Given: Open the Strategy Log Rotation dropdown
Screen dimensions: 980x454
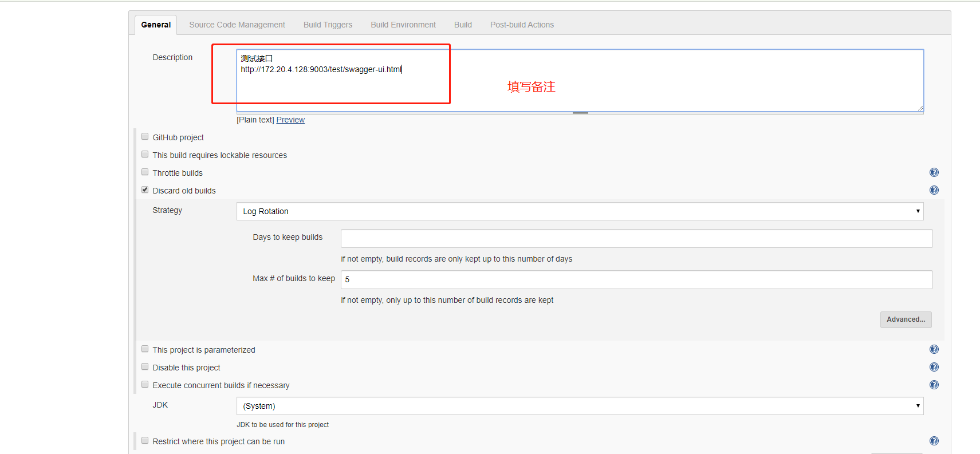Looking at the screenshot, I should click(580, 211).
